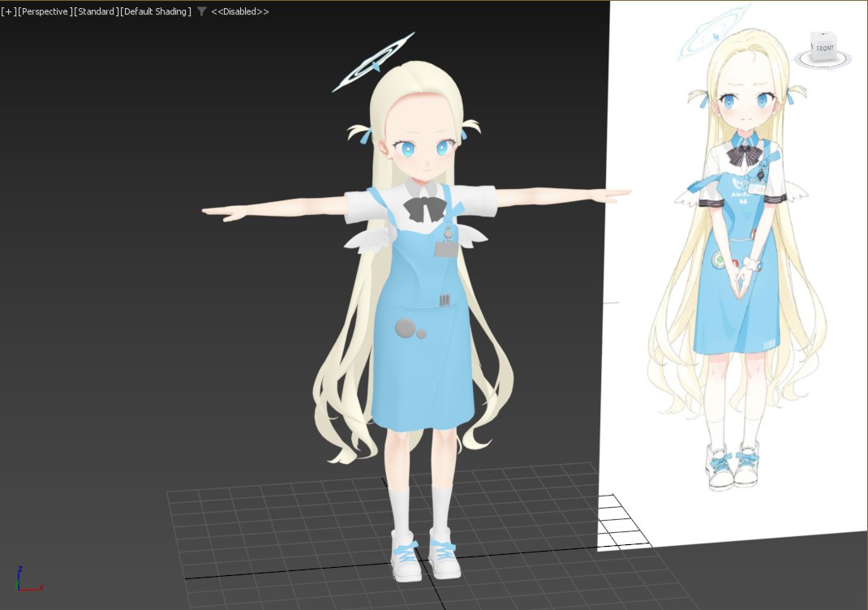
Task: Open the [+] viewport general menu
Action: point(8,11)
